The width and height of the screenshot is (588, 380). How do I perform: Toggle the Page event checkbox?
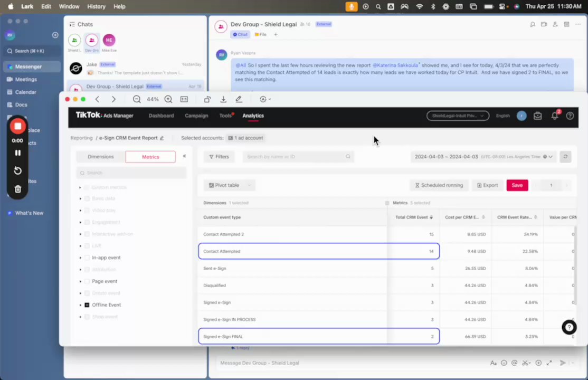87,281
